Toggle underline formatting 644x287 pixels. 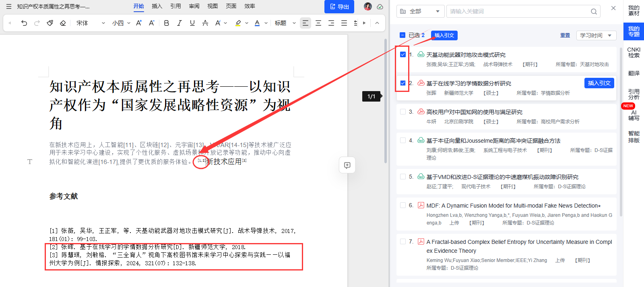tap(192, 23)
